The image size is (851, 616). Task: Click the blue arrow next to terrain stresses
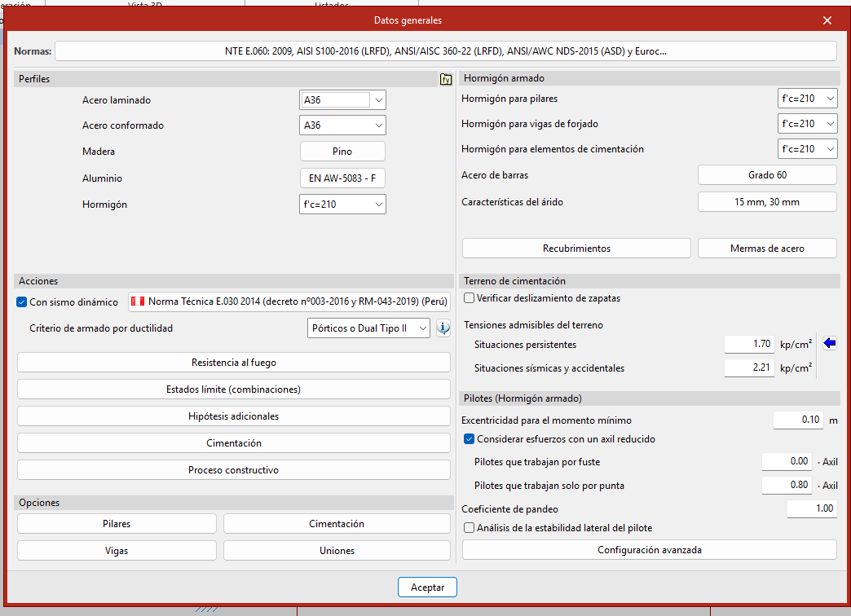tap(830, 344)
